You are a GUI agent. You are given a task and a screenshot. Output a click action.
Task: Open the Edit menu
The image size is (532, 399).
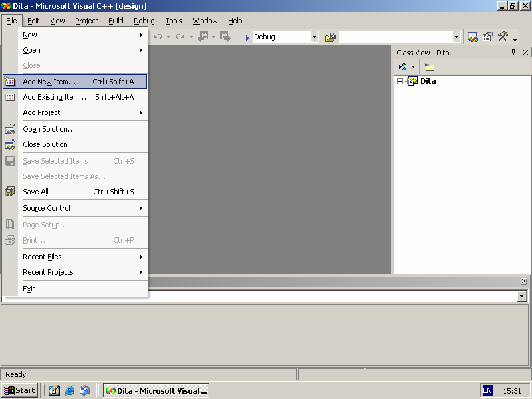pos(33,21)
